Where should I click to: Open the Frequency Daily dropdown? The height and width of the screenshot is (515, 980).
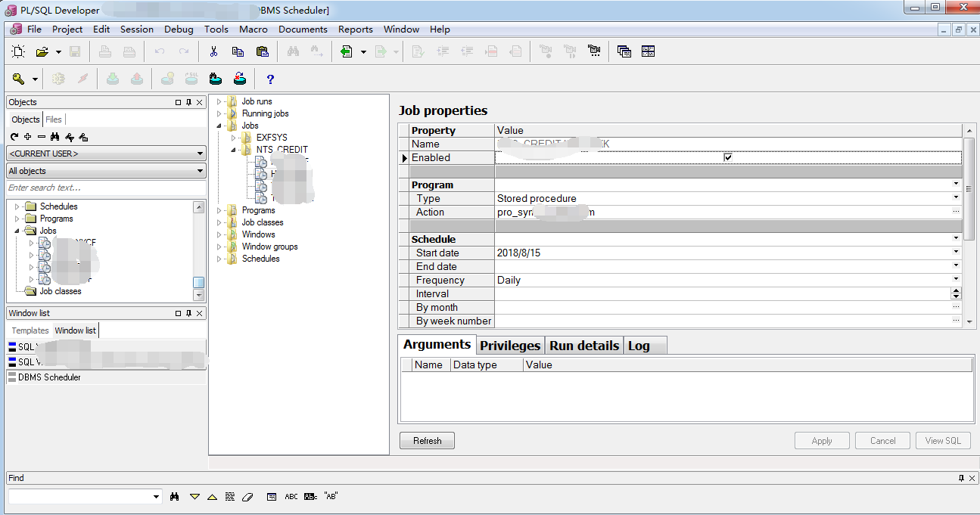point(957,280)
